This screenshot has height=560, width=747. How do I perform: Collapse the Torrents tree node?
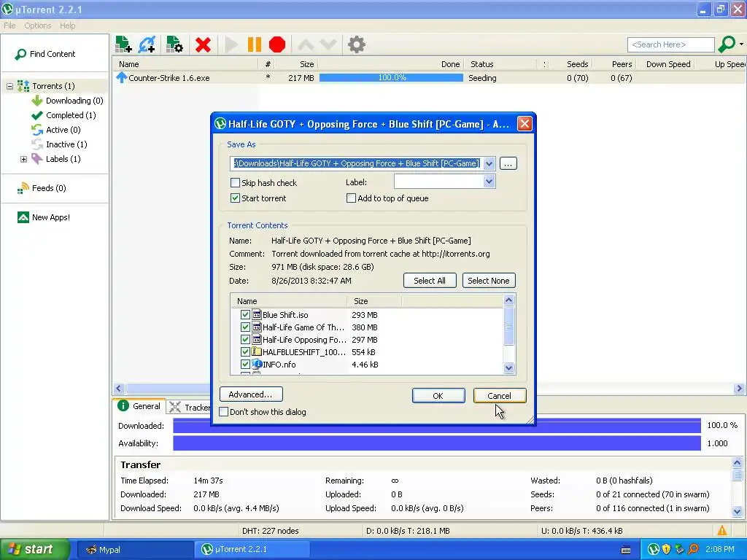pos(9,86)
